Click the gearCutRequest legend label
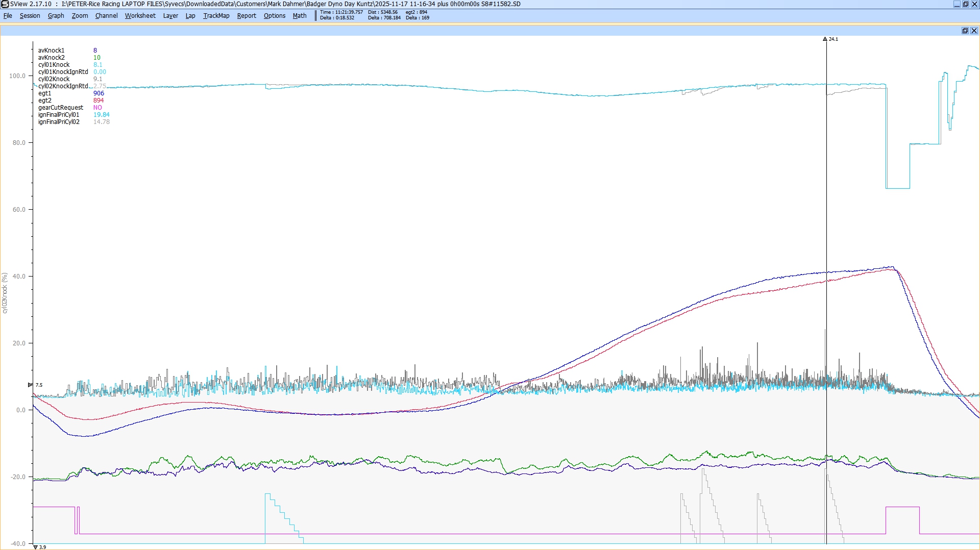The image size is (980, 550). 60,108
